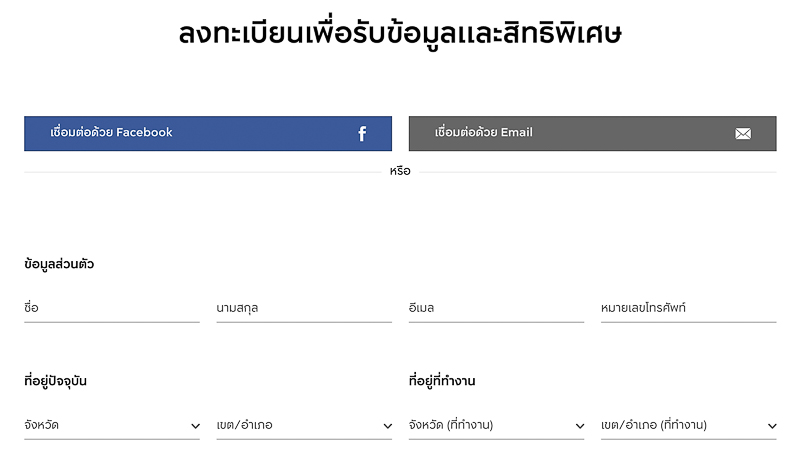The width and height of the screenshot is (800, 463).
Task: Connect using the เชื่อมต่อด้วย Facebook label
Action: [x=111, y=132]
